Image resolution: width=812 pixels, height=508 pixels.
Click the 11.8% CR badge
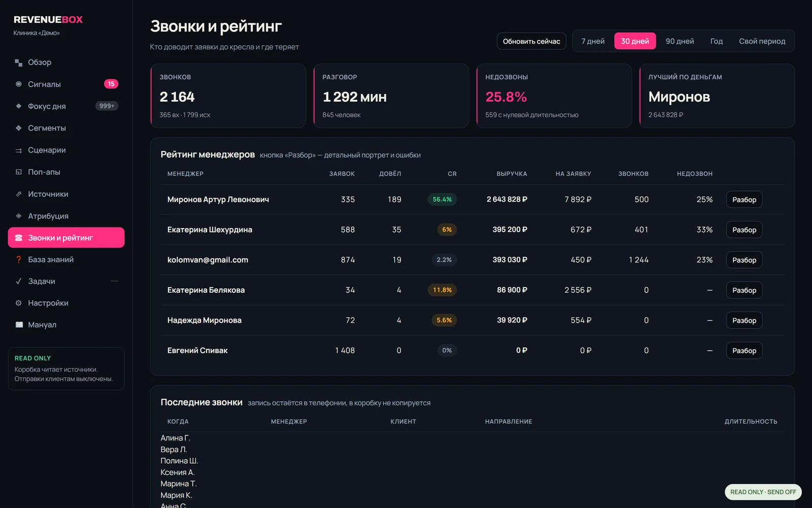(442, 290)
